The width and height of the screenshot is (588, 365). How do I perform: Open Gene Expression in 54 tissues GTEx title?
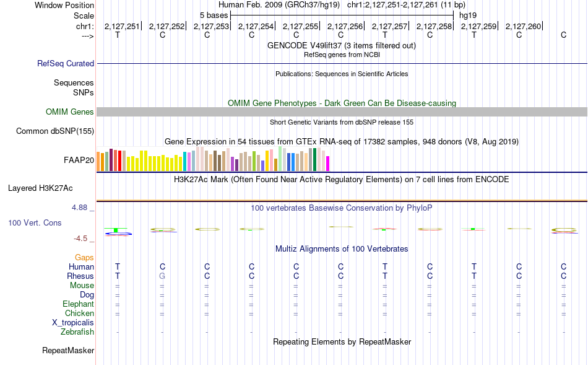point(342,141)
